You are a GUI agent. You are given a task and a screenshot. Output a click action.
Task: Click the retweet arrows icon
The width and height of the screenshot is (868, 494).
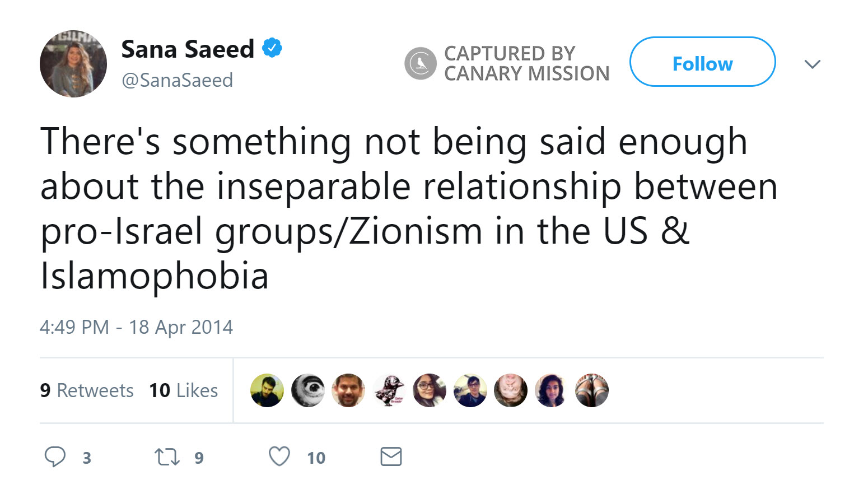pos(167,457)
